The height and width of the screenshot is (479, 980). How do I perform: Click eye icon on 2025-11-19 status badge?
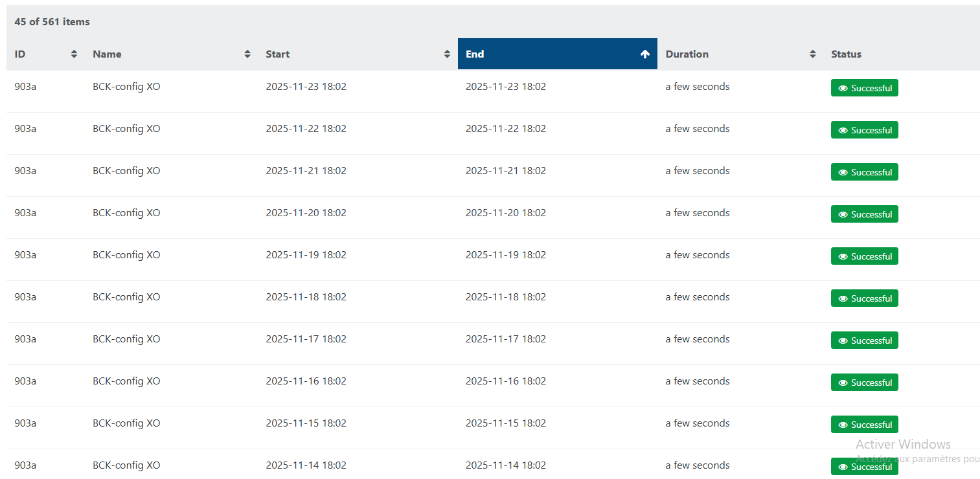tap(843, 256)
